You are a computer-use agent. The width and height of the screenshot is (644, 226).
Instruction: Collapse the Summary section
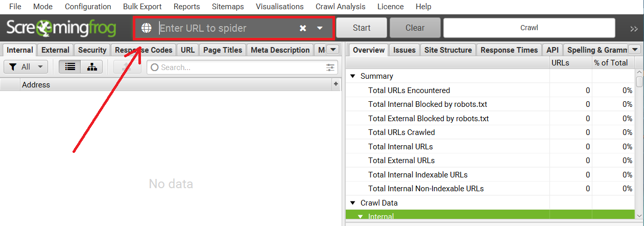352,76
